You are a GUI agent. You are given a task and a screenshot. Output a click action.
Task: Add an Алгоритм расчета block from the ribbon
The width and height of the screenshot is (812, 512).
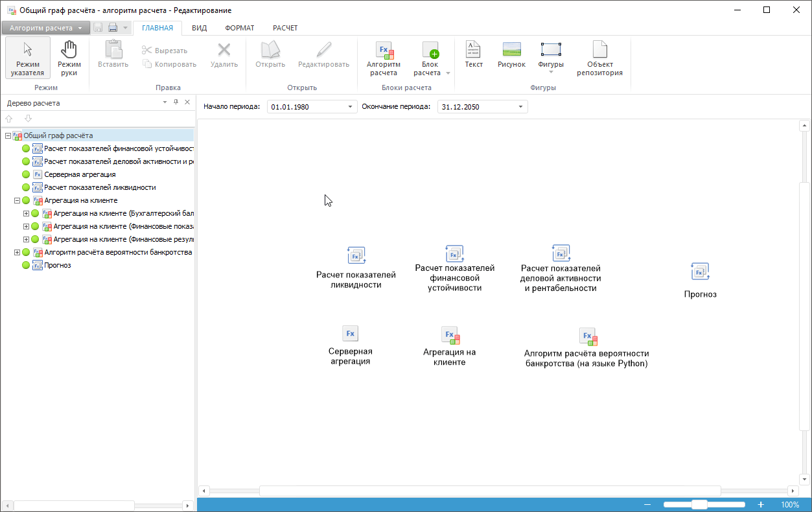(384, 58)
